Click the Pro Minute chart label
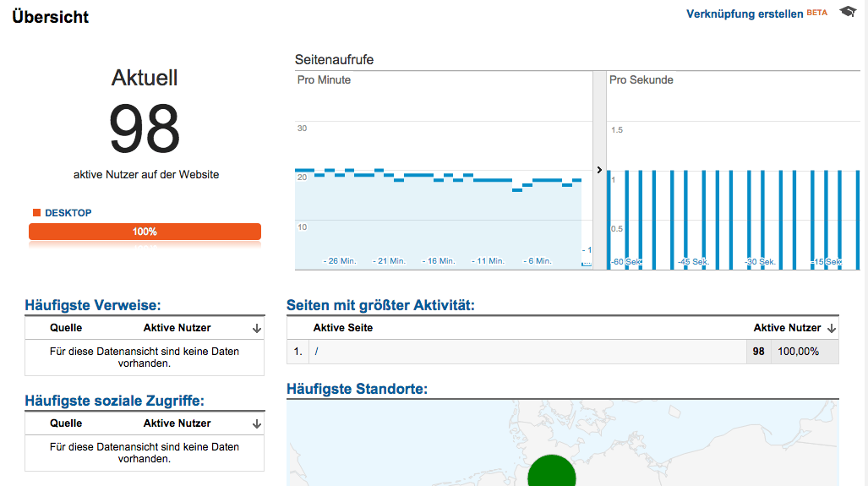The width and height of the screenshot is (868, 486). coord(324,79)
